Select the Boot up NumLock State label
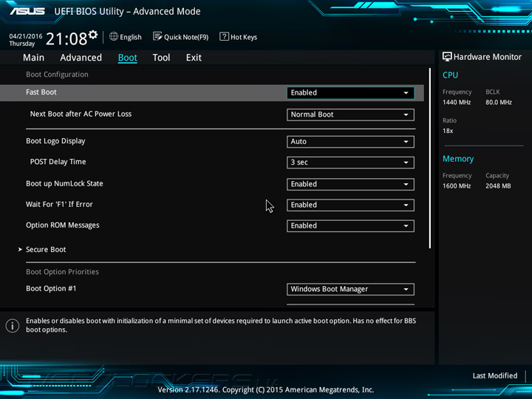 [64, 183]
